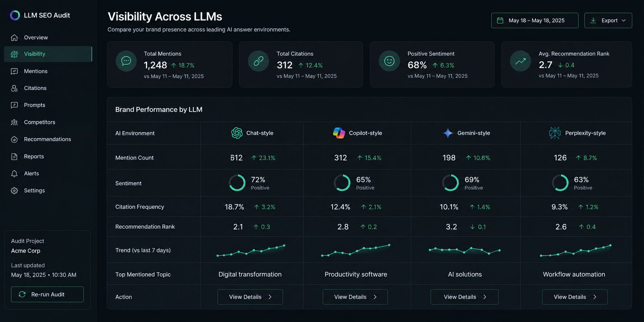Click the Copilot-style logo icon

[x=339, y=133]
